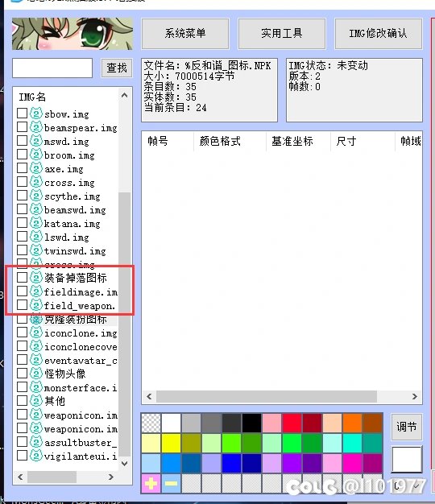Tick the katana.img checkbox
The width and height of the screenshot is (435, 504).
click(22, 223)
